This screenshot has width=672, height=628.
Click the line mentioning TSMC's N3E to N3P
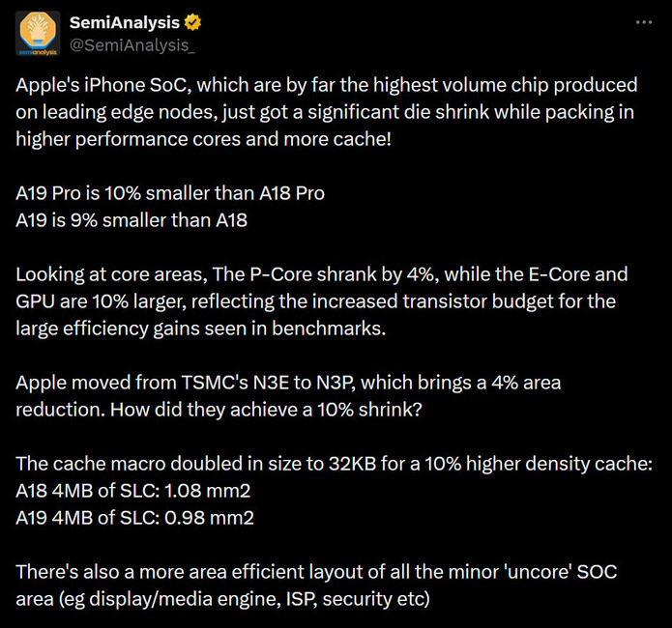pyautogui.click(x=288, y=383)
